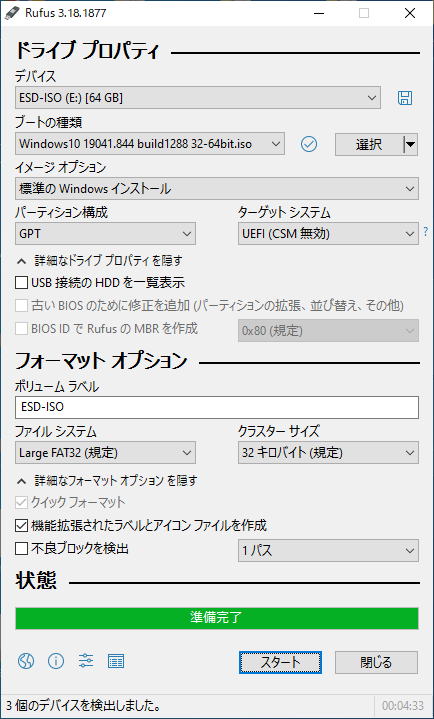The height and width of the screenshot is (719, 434).
Task: Click the save drive image disk icon
Action: (405, 98)
